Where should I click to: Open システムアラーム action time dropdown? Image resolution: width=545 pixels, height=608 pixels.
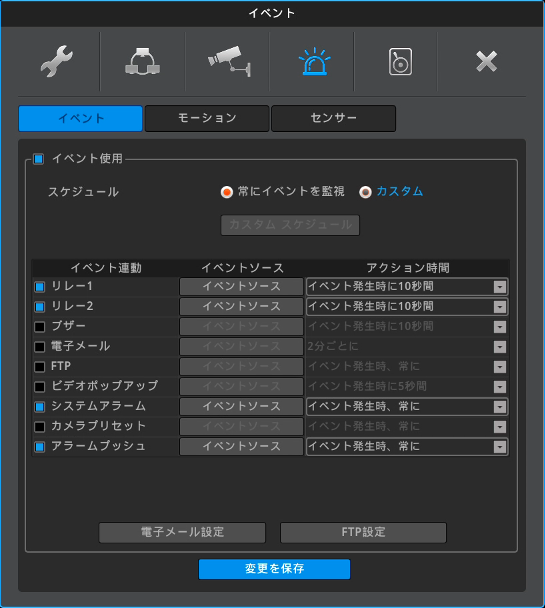point(407,406)
